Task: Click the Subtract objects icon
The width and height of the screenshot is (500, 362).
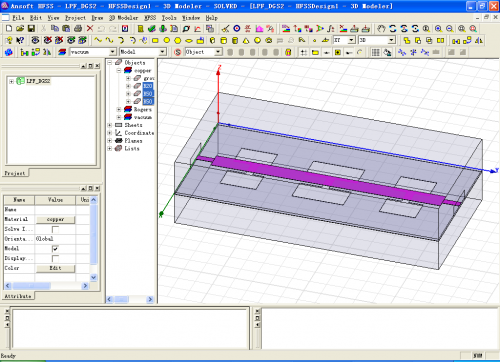Action: (418, 40)
